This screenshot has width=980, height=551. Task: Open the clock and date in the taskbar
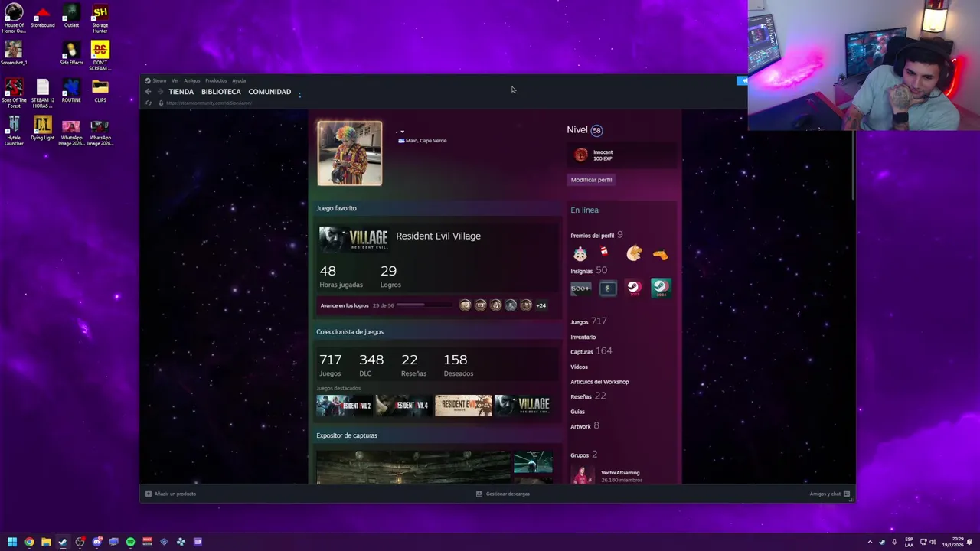click(952, 542)
